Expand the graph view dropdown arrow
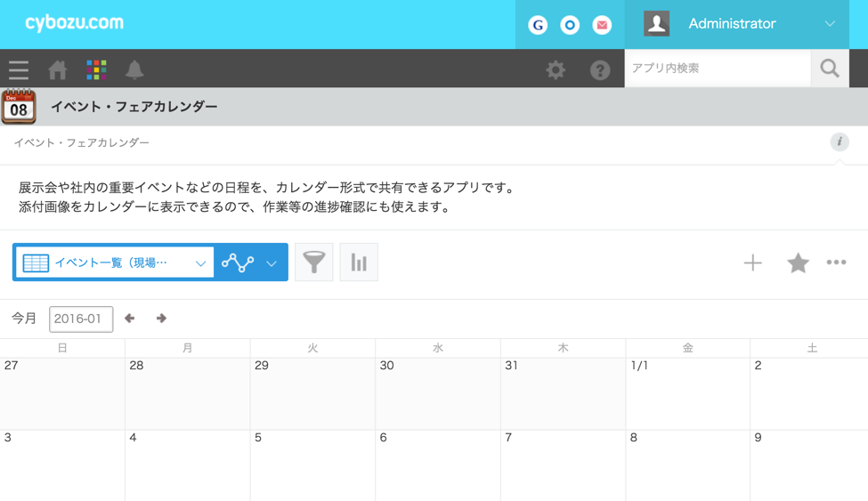The width and height of the screenshot is (868, 501). [x=272, y=263]
